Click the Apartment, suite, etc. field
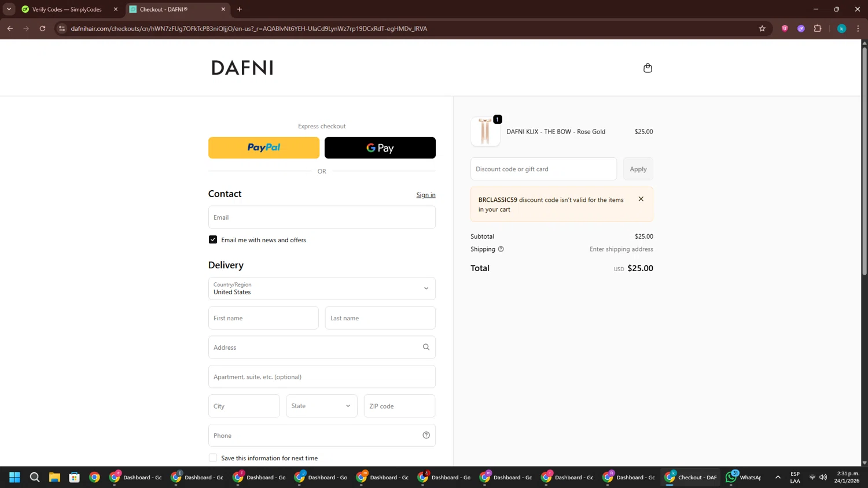Viewport: 868px width, 488px height. (x=322, y=376)
